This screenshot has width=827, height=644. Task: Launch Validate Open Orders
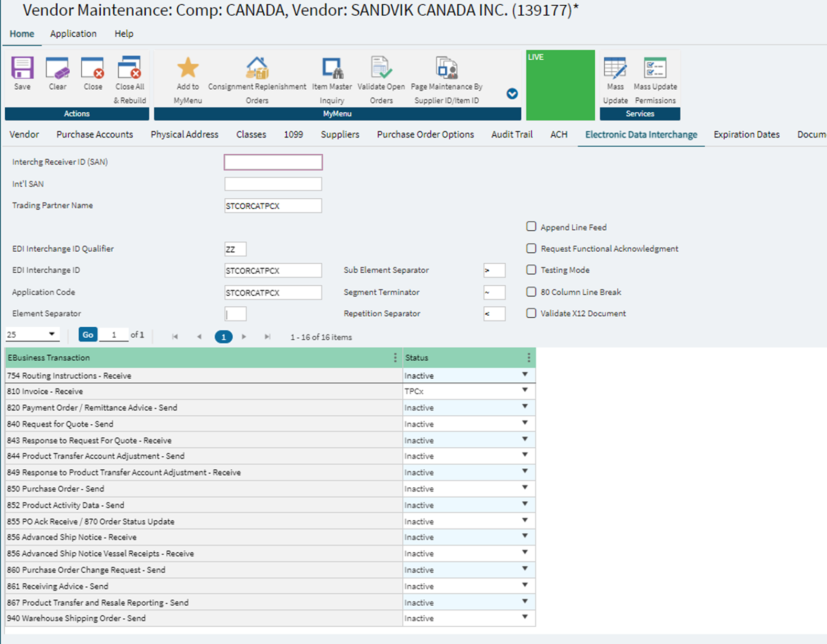click(381, 68)
